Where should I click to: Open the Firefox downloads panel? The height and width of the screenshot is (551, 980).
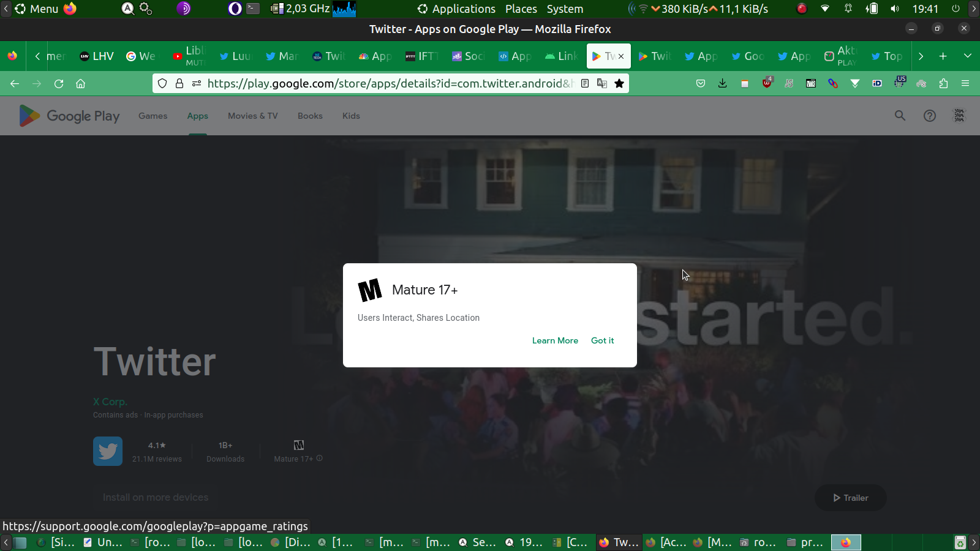[x=723, y=84]
